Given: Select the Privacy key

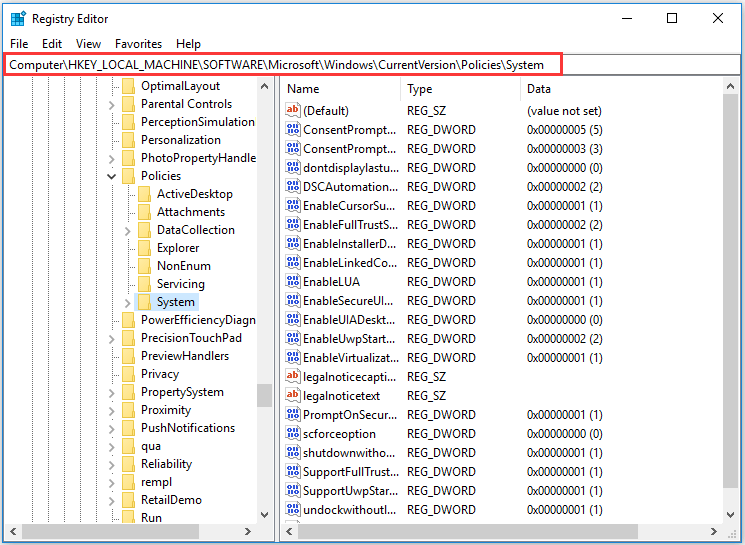Looking at the screenshot, I should pyautogui.click(x=160, y=374).
